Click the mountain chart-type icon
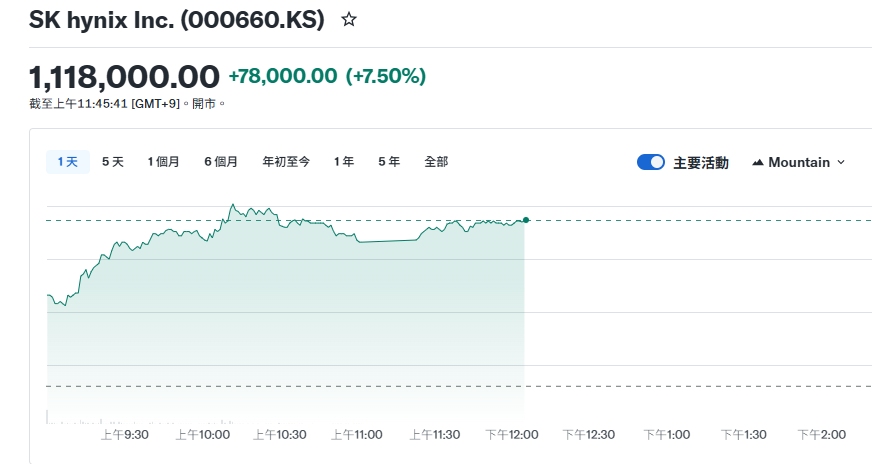The height and width of the screenshot is (464, 872). pos(758,162)
